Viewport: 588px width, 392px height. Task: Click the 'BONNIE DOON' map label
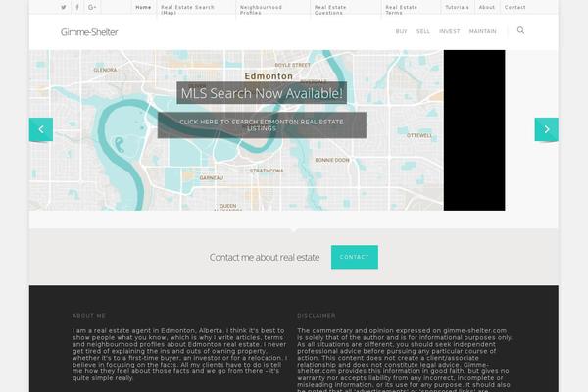tap(332, 160)
